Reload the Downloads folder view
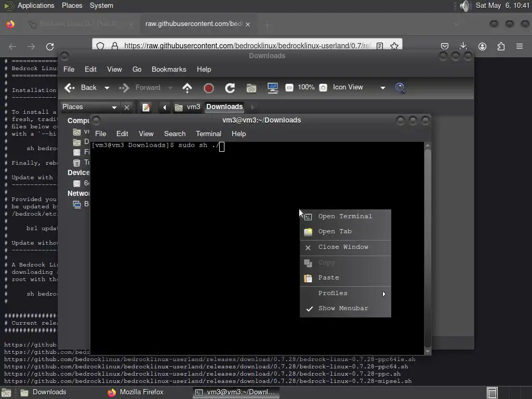This screenshot has height=399, width=532. [x=230, y=88]
